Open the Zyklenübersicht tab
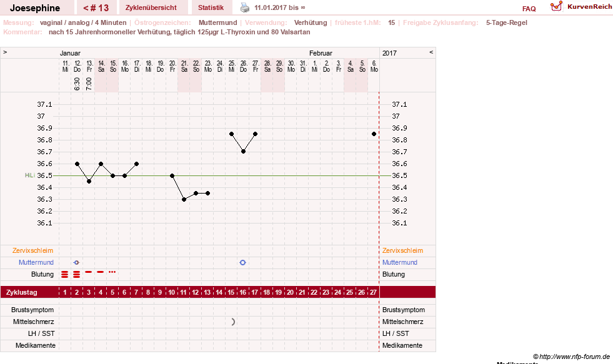This screenshot has width=613, height=364. pyautogui.click(x=151, y=8)
